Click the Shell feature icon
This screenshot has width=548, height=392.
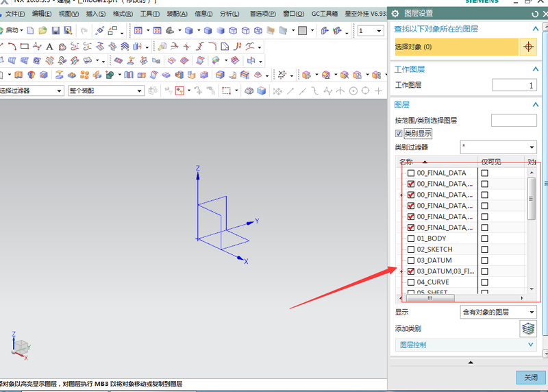point(179,75)
